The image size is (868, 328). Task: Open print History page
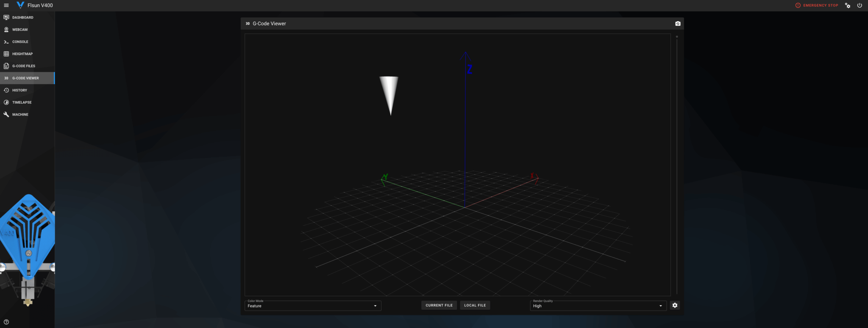tap(27, 90)
